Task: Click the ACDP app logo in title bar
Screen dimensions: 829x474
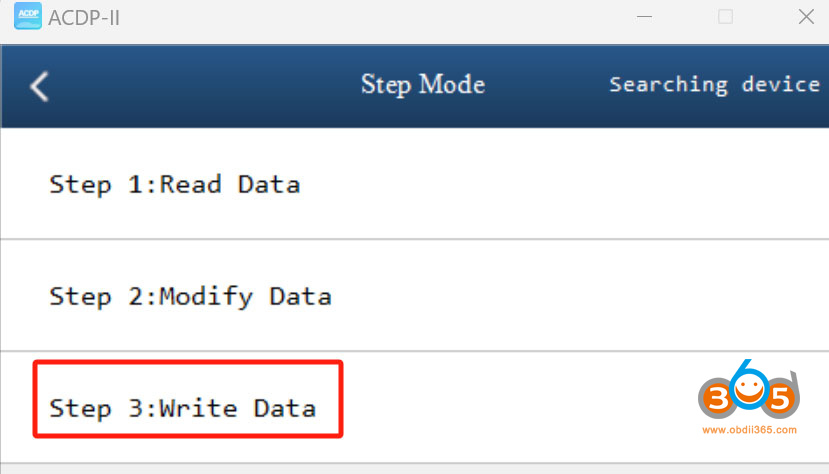Action: pos(27,17)
